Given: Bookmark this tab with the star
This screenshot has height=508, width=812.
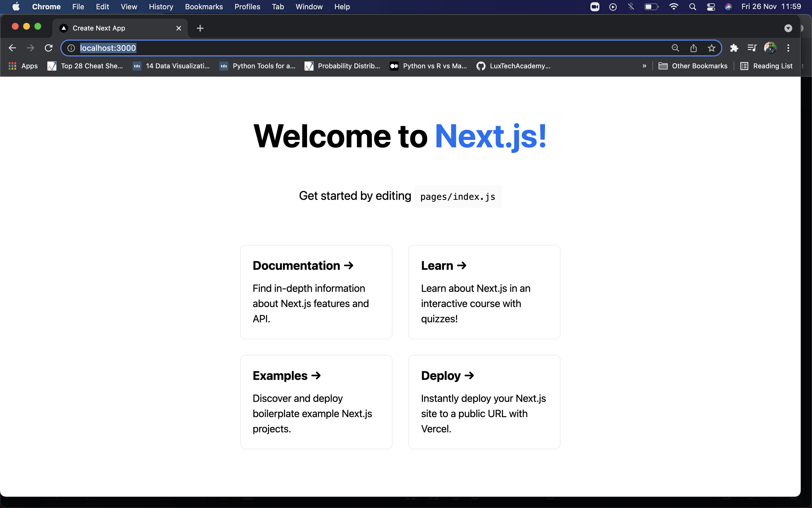Looking at the screenshot, I should [711, 48].
